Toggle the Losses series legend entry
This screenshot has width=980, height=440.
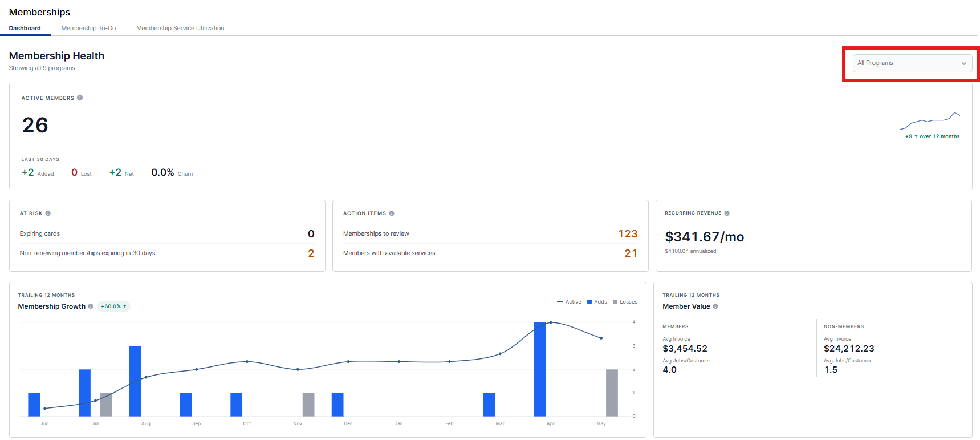click(625, 302)
